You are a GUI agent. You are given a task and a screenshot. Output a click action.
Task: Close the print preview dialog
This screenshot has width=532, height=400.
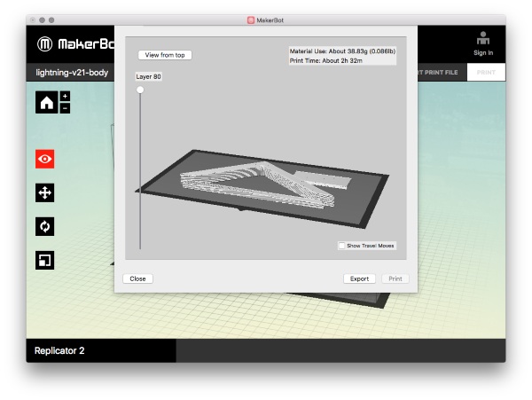pos(137,278)
